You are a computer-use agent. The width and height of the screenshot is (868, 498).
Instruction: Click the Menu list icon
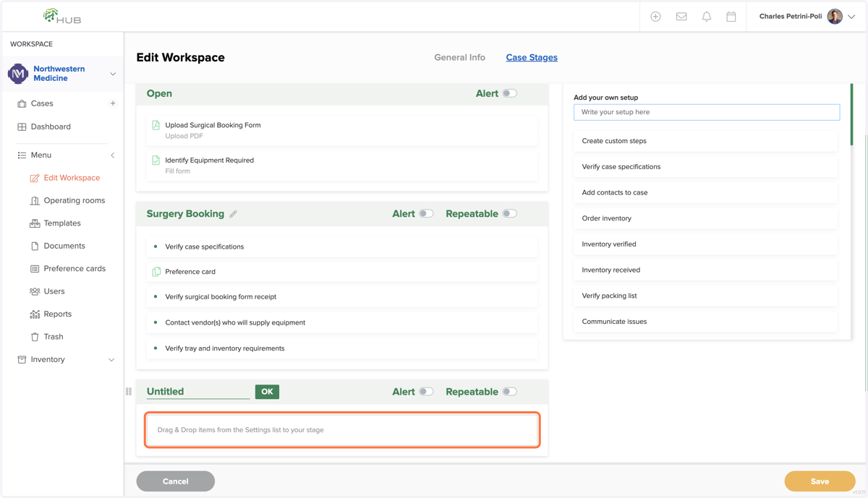[22, 155]
